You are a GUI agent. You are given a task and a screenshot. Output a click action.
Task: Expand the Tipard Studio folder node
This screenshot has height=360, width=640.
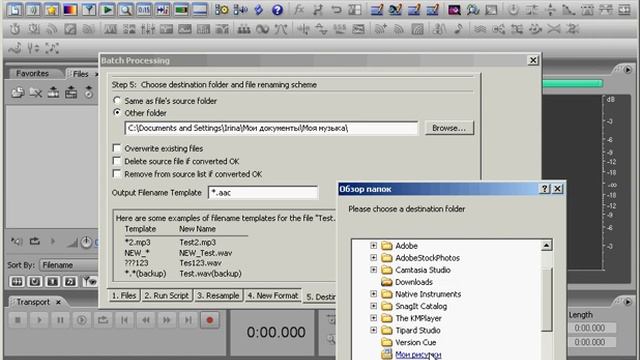[373, 330]
